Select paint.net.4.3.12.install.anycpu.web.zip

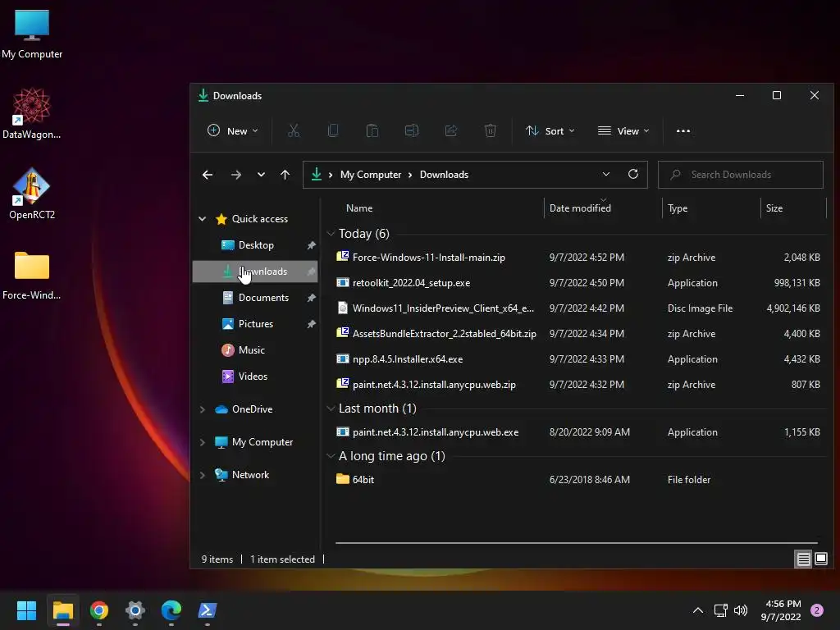577,385
